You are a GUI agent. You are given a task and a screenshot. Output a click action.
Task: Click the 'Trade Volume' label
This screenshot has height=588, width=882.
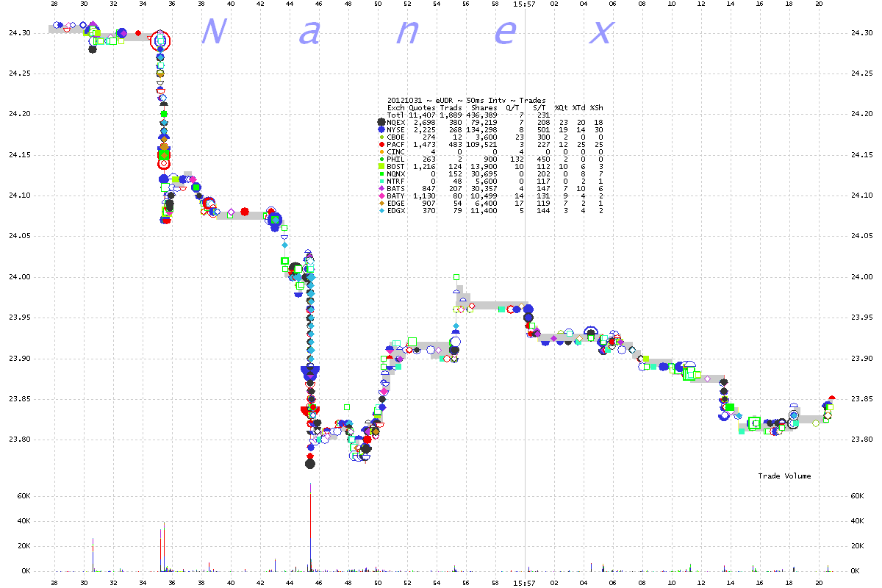(784, 476)
